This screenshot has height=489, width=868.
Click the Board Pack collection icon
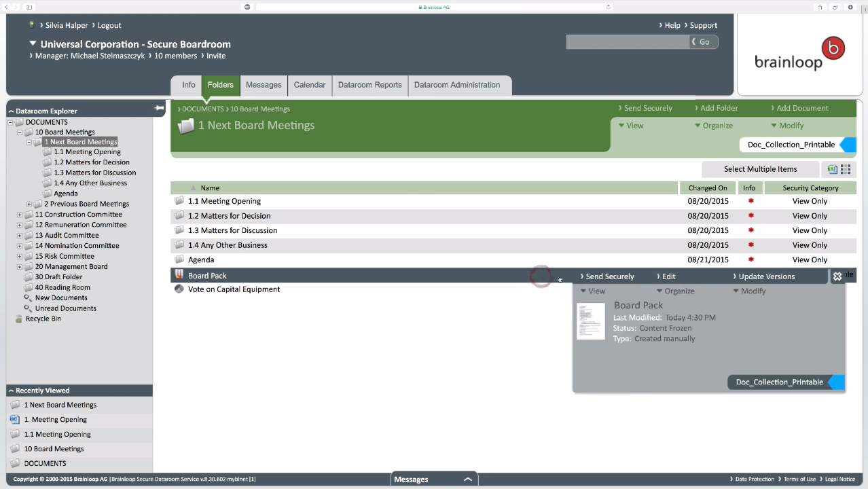click(x=179, y=275)
